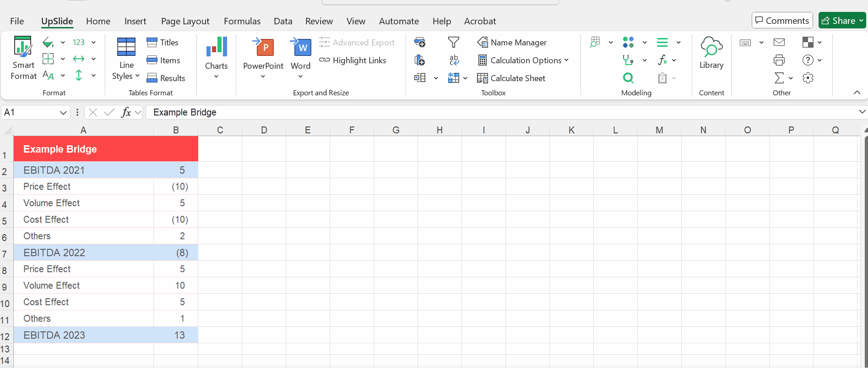Apply the Results table format
Image resolution: width=868 pixels, height=368 pixels.
pyautogui.click(x=166, y=78)
